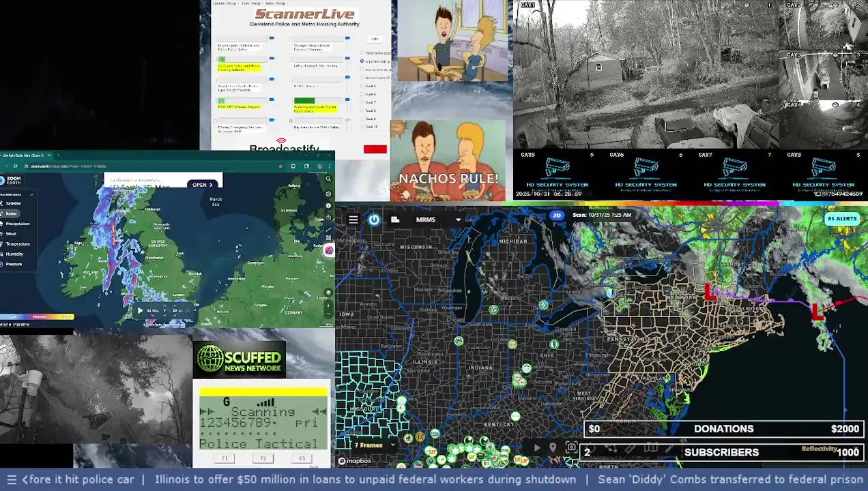Bookmark the Zoom Earth page with star icon
This screenshot has height=491, width=868.
tap(280, 166)
